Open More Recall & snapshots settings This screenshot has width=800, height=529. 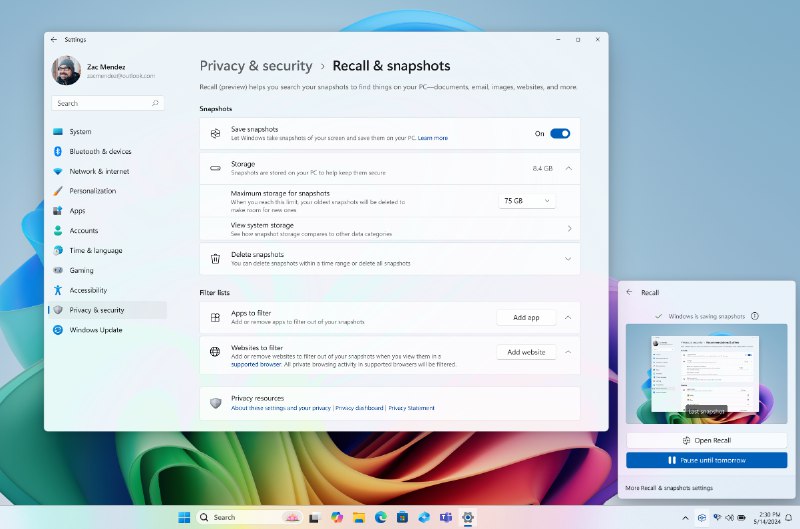tap(669, 488)
